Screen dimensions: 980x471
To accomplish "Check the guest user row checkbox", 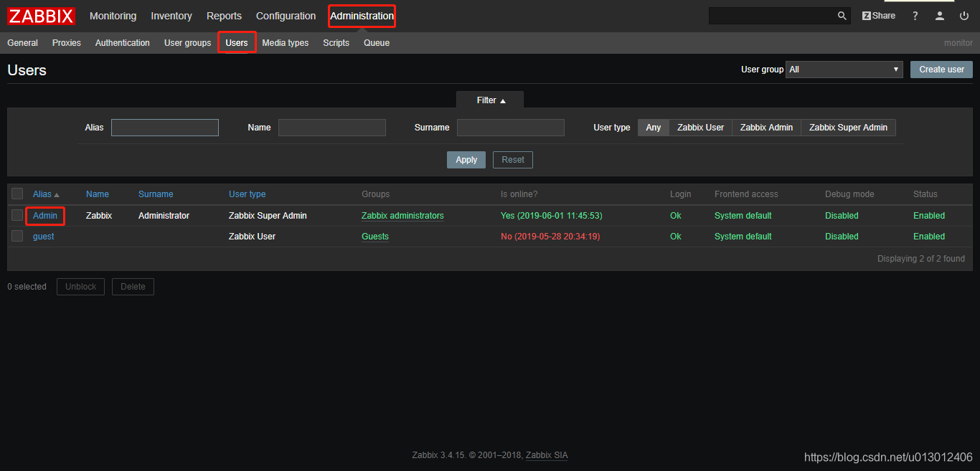I will 17,236.
